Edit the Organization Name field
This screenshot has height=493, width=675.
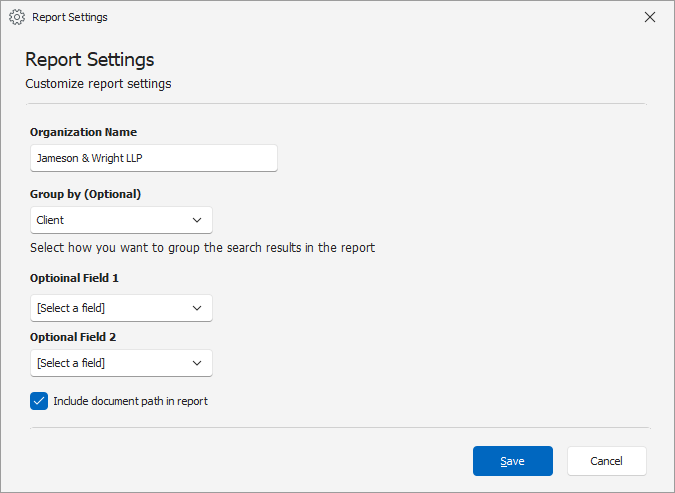(x=154, y=158)
